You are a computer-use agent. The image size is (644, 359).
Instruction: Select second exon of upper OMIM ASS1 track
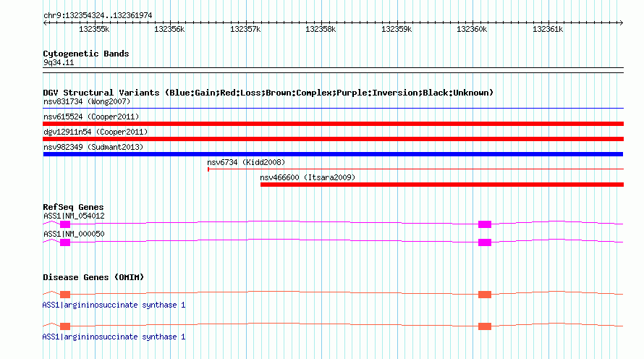click(x=485, y=295)
